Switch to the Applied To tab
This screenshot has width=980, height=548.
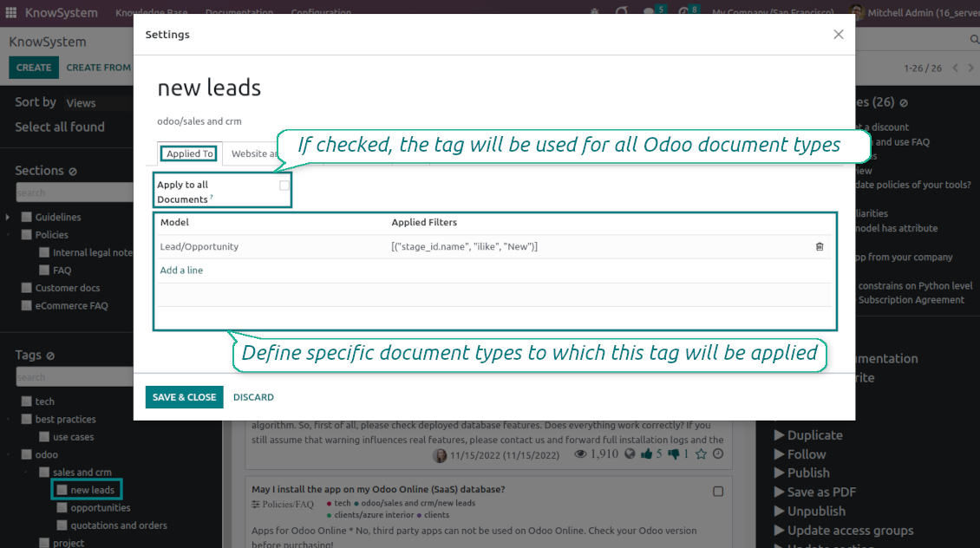tap(190, 154)
